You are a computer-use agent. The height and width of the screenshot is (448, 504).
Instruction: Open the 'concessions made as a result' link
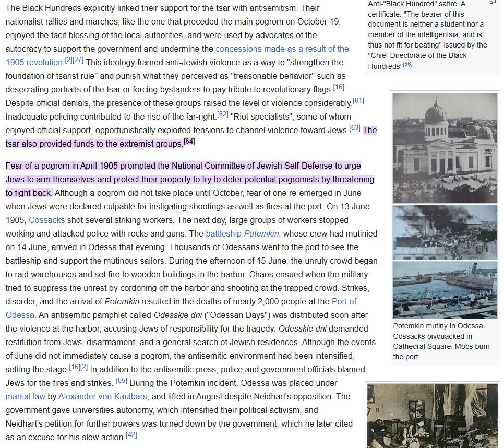pos(282,49)
